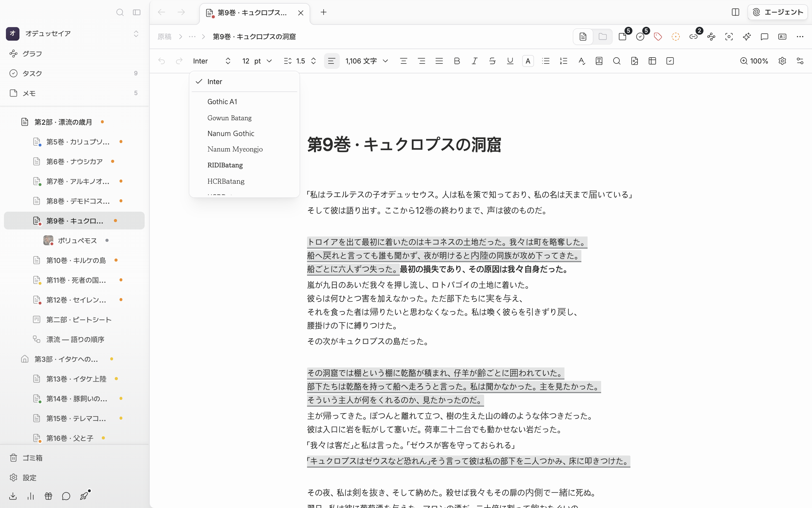This screenshot has height=508, width=812.
Task: Choose Gowun Batang font
Action: click(244, 118)
